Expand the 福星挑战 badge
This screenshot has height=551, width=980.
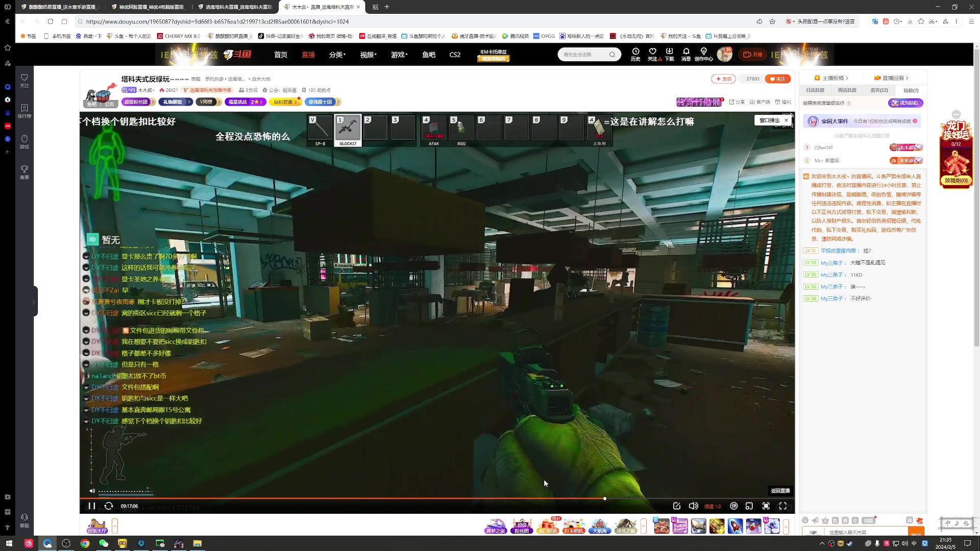point(246,102)
